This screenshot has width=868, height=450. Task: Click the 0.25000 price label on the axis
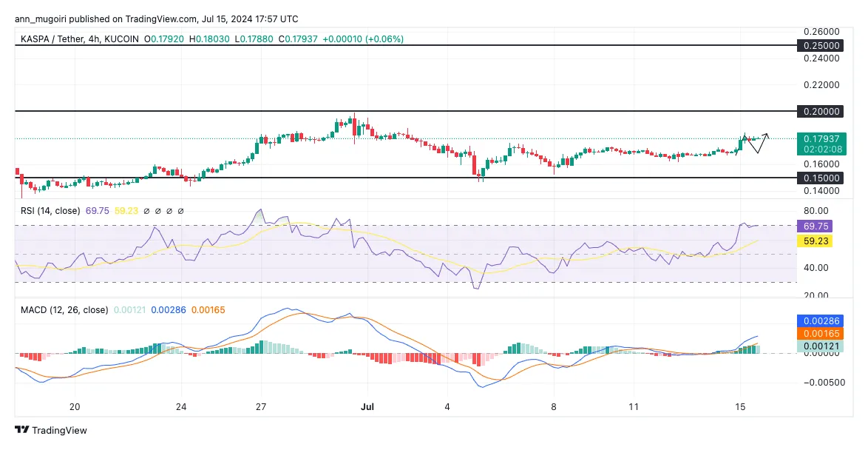point(821,45)
